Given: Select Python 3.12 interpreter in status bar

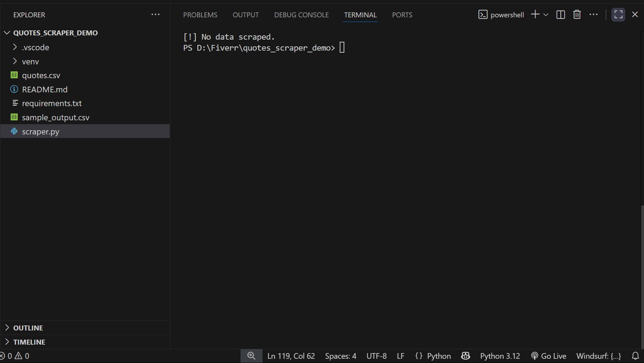Looking at the screenshot, I should tap(499, 356).
